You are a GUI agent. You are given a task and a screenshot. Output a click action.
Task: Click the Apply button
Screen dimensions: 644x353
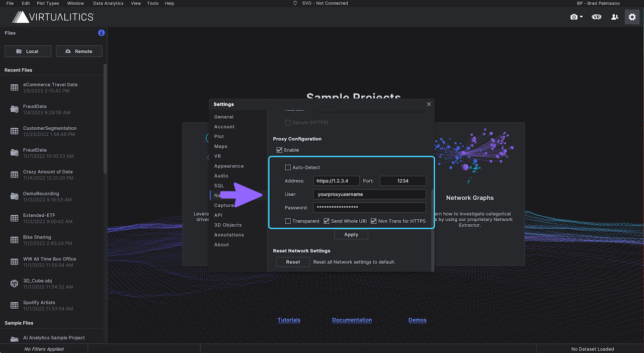[351, 234]
